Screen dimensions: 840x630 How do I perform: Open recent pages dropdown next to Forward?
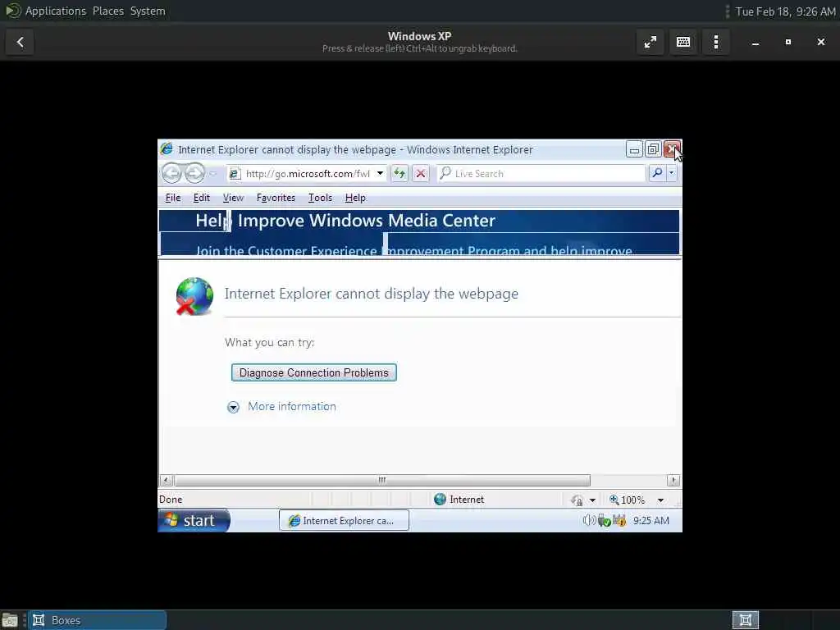(x=213, y=174)
